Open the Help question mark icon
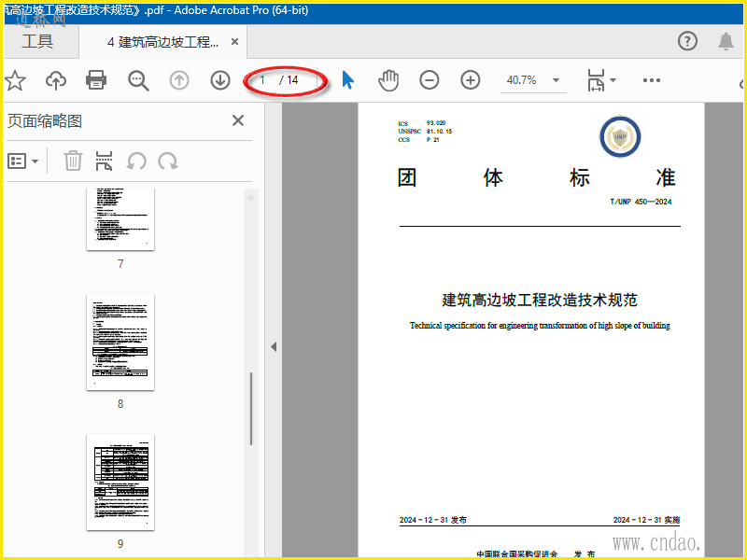Screen dimensions: 747x560 click(687, 41)
